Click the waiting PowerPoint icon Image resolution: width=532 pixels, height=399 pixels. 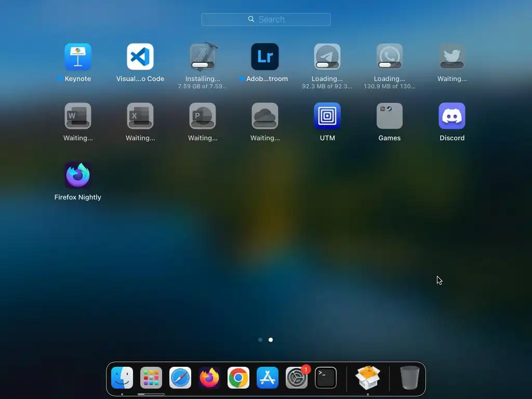tap(203, 116)
